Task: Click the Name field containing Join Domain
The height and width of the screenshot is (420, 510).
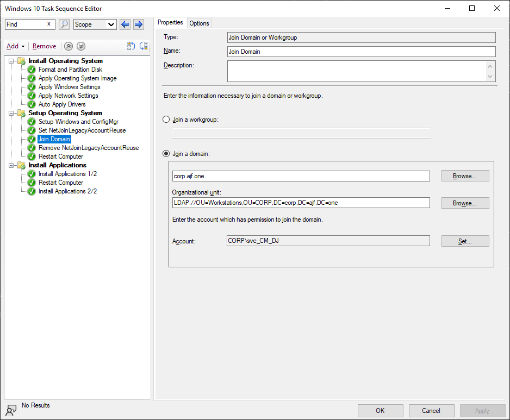Action: (362, 52)
